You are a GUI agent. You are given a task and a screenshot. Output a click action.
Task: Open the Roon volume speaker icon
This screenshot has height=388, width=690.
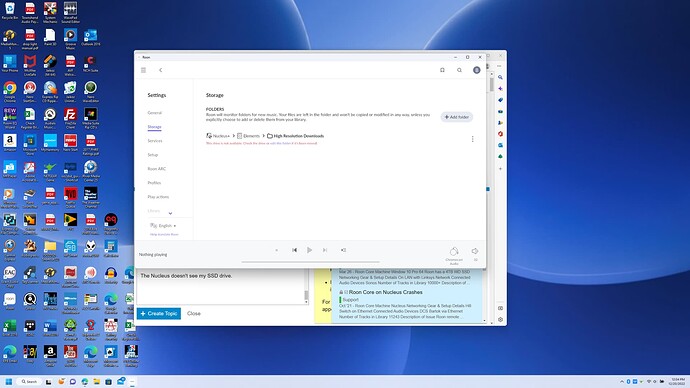[x=475, y=251]
